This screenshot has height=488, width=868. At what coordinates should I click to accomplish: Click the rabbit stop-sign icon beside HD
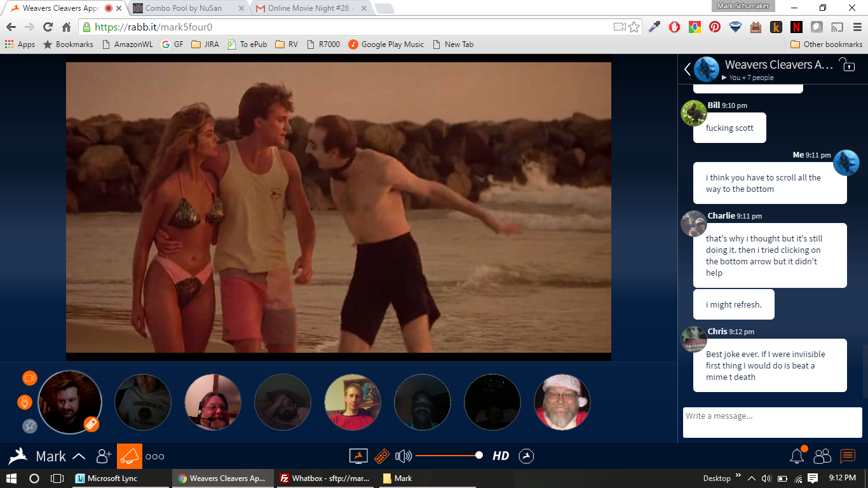(526, 456)
